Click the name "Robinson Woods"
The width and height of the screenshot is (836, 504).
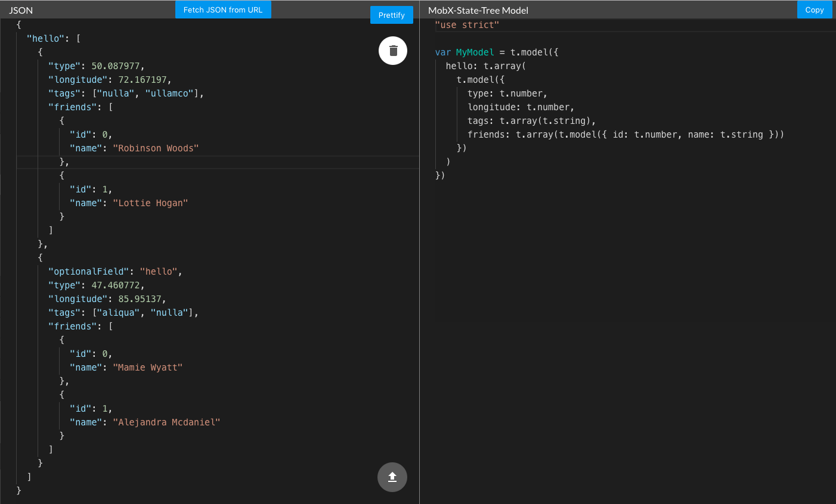[x=156, y=148]
